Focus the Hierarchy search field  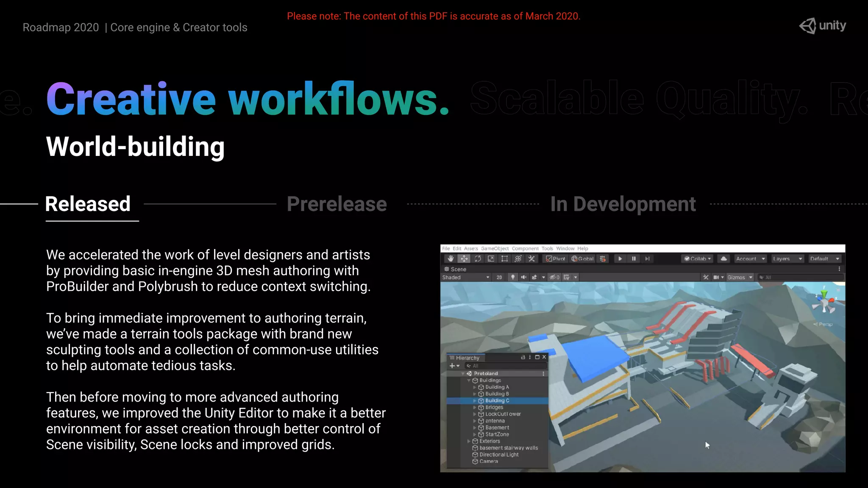pos(506,366)
